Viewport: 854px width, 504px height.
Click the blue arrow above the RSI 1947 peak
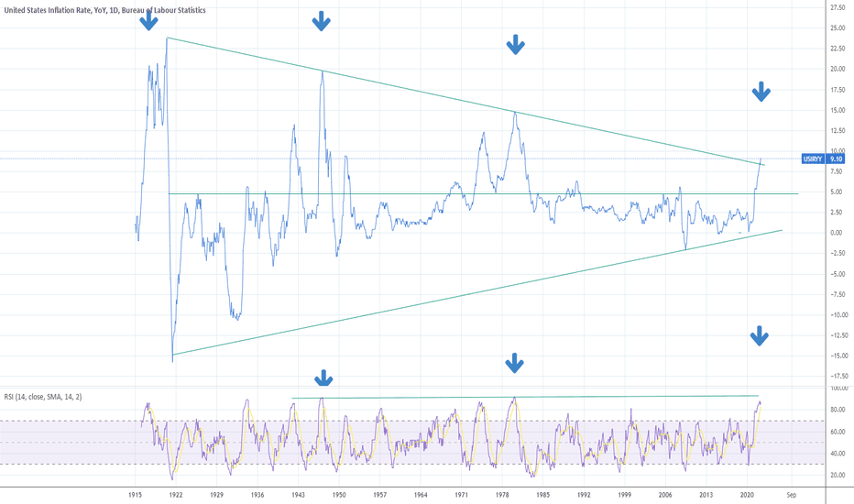(x=323, y=378)
